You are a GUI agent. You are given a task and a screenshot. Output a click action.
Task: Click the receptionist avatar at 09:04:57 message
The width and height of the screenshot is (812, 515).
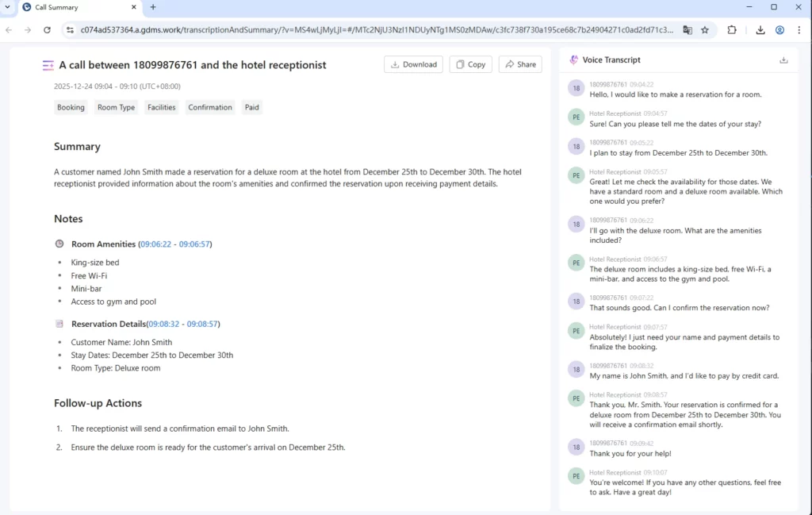[x=576, y=117]
